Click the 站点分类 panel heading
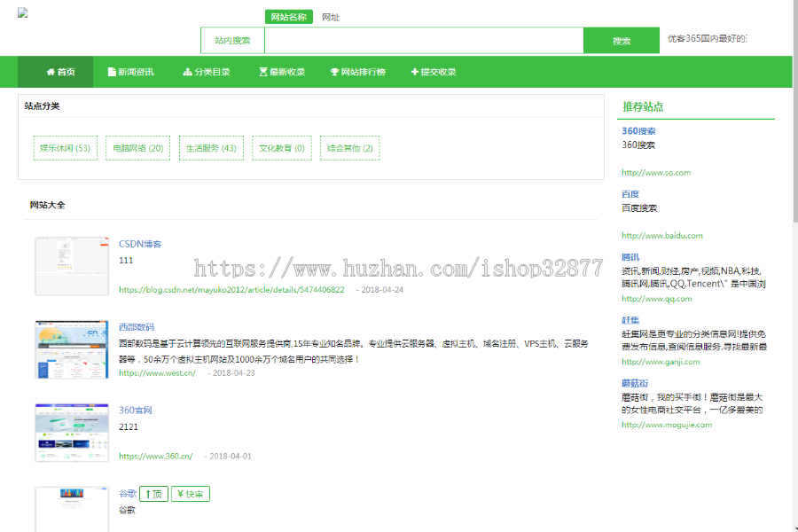Viewport: 798px width, 532px height. point(43,106)
